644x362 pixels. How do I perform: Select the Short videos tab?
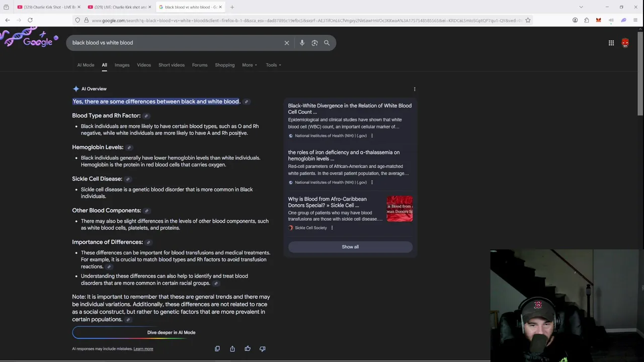coord(172,65)
